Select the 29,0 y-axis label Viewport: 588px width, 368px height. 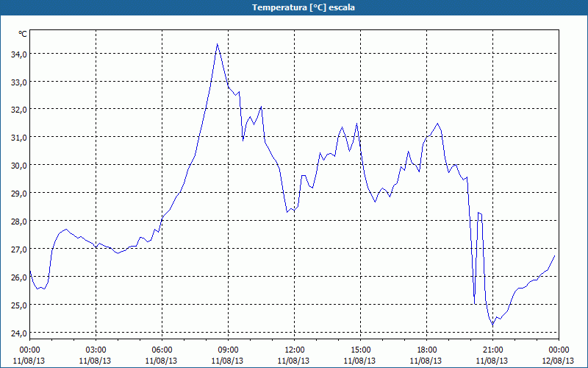[x=19, y=193]
